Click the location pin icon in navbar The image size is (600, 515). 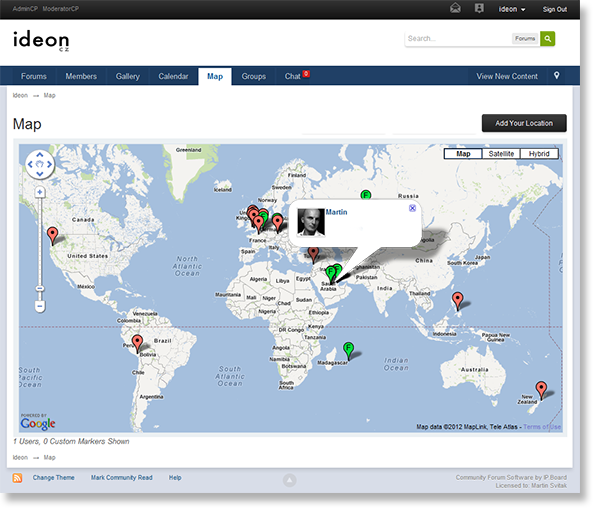click(557, 75)
